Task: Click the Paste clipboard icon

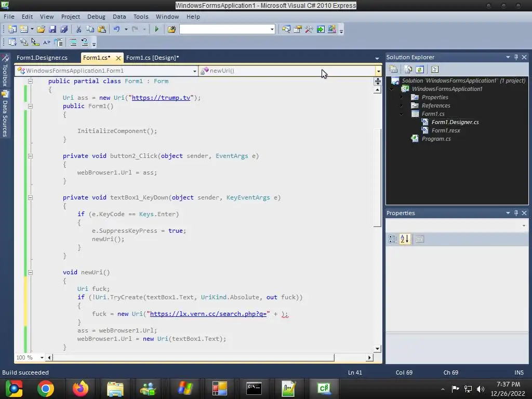Action: point(101,29)
